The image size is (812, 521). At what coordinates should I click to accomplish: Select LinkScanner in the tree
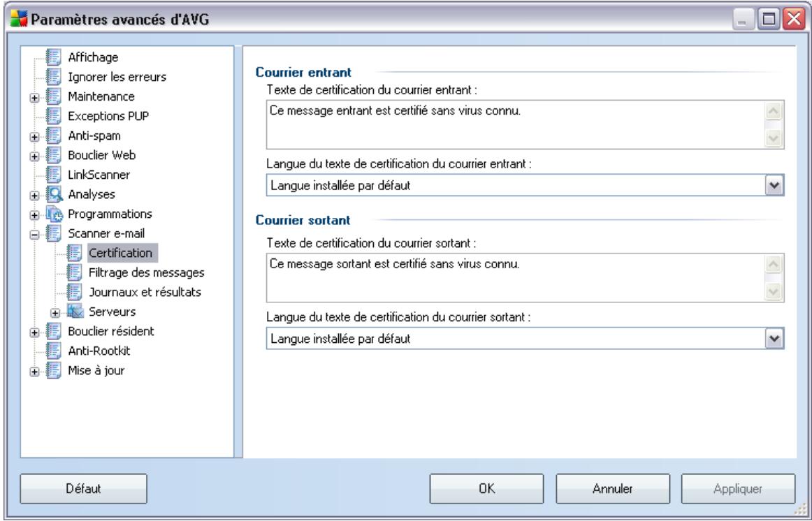pos(99,175)
